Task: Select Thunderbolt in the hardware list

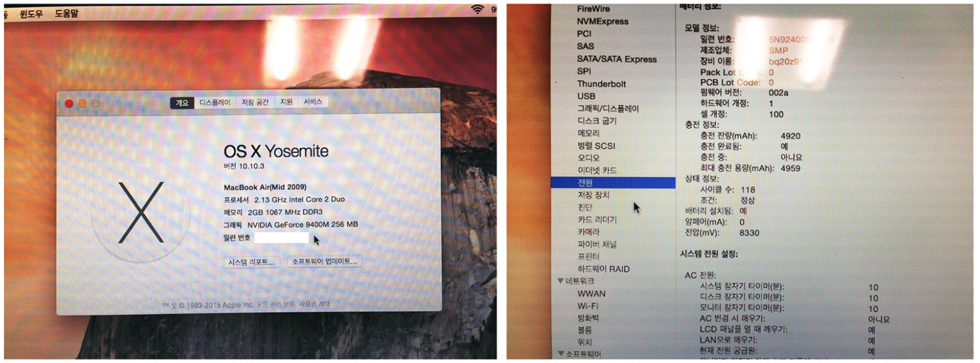Action: pyautogui.click(x=601, y=84)
